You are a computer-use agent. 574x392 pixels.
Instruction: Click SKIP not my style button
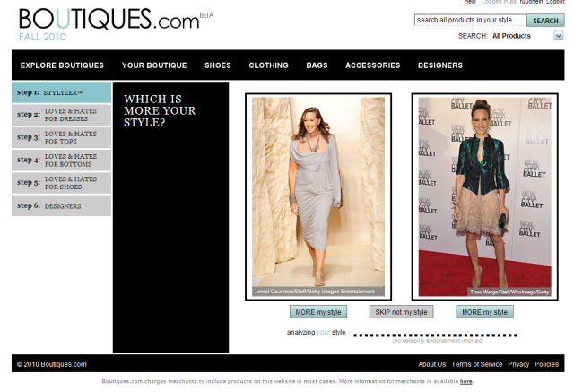tap(401, 312)
